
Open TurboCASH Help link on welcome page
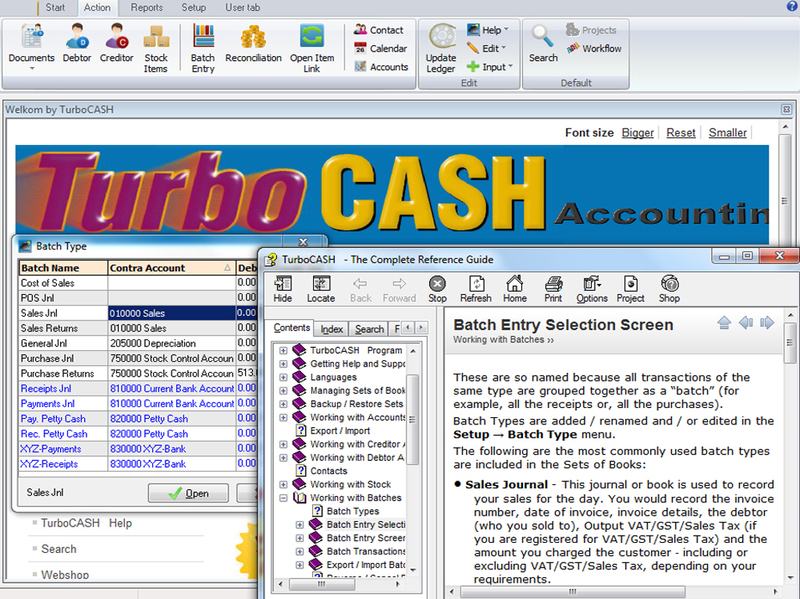click(86, 523)
